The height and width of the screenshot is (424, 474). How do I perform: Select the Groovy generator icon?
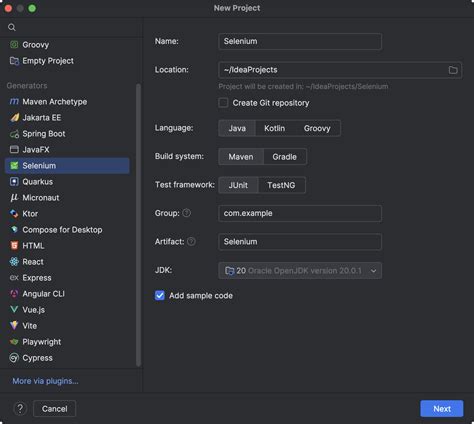(x=14, y=44)
